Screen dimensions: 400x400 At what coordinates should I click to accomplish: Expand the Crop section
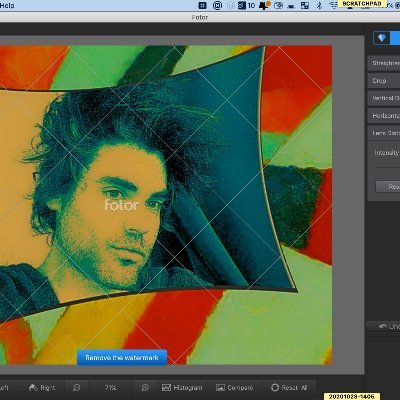(x=384, y=81)
